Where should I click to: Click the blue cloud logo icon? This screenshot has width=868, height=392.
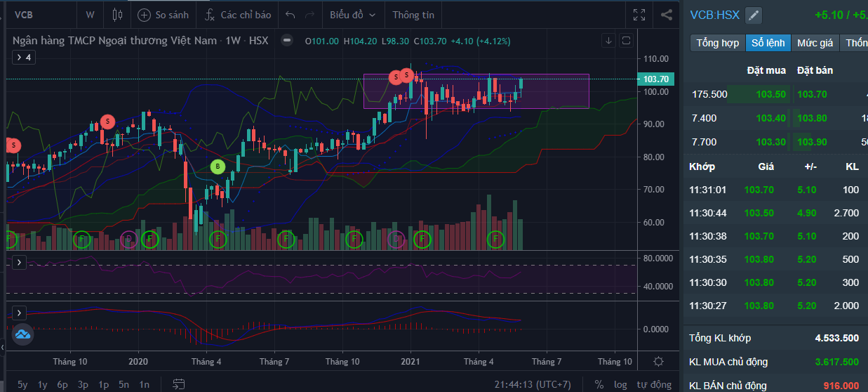coord(22,334)
